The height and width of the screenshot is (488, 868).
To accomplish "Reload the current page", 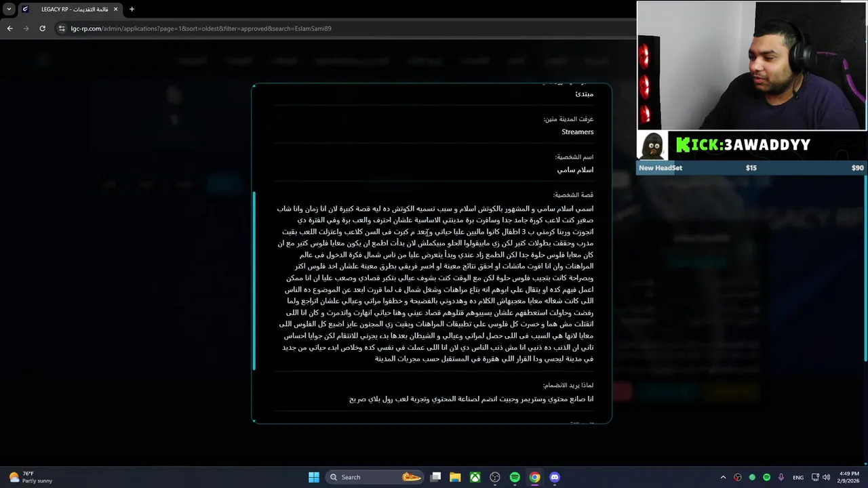I will (42, 28).
